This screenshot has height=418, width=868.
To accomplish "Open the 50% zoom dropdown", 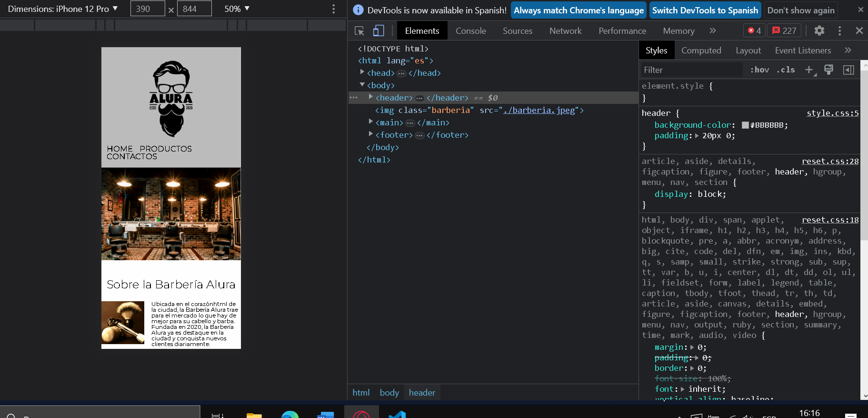I will (x=237, y=9).
